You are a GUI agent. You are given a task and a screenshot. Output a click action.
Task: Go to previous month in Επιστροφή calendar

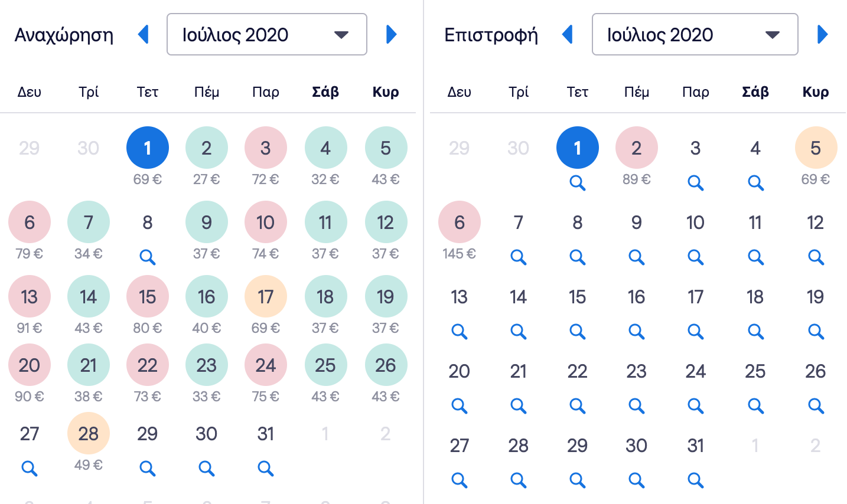click(x=568, y=35)
